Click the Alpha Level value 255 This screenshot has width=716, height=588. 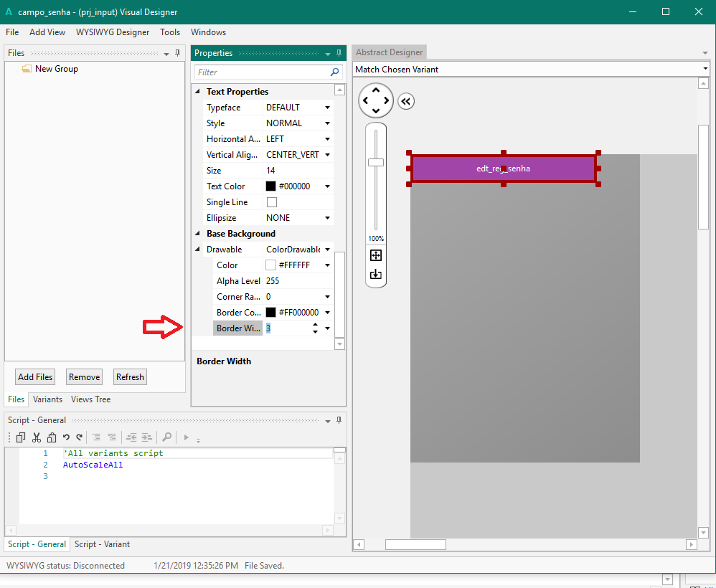click(x=298, y=281)
